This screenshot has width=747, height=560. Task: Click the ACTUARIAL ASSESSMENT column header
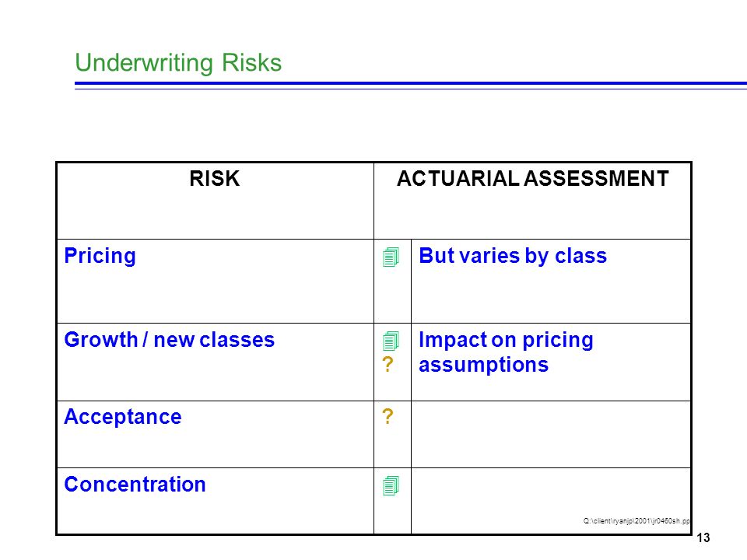click(x=532, y=179)
